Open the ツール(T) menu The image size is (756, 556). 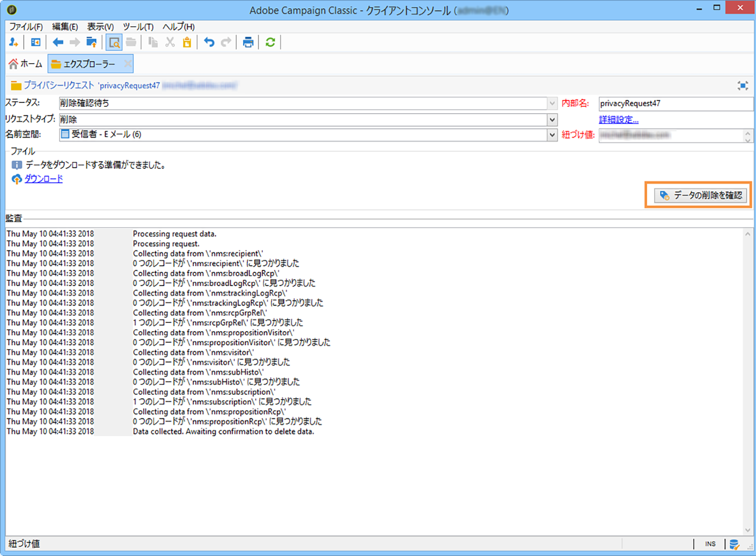pos(138,27)
